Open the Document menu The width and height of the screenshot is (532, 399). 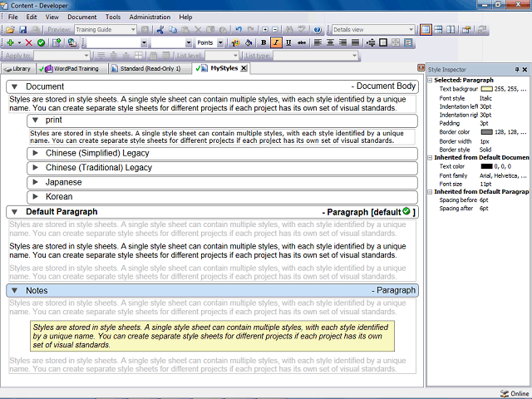81,17
